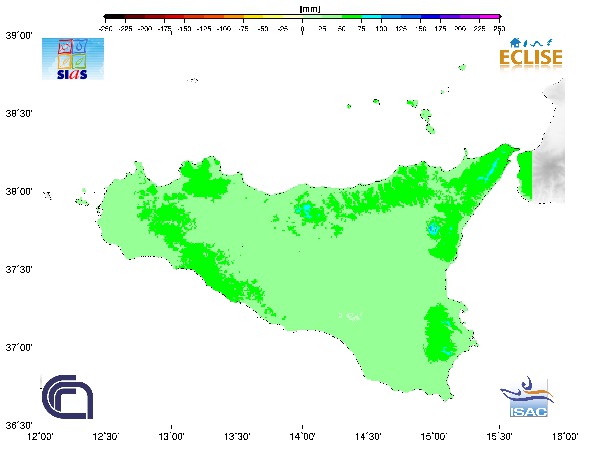Image resolution: width=600 pixels, height=450 pixels.
Task: Click the 16°00' longitude label
Action: [x=565, y=436]
